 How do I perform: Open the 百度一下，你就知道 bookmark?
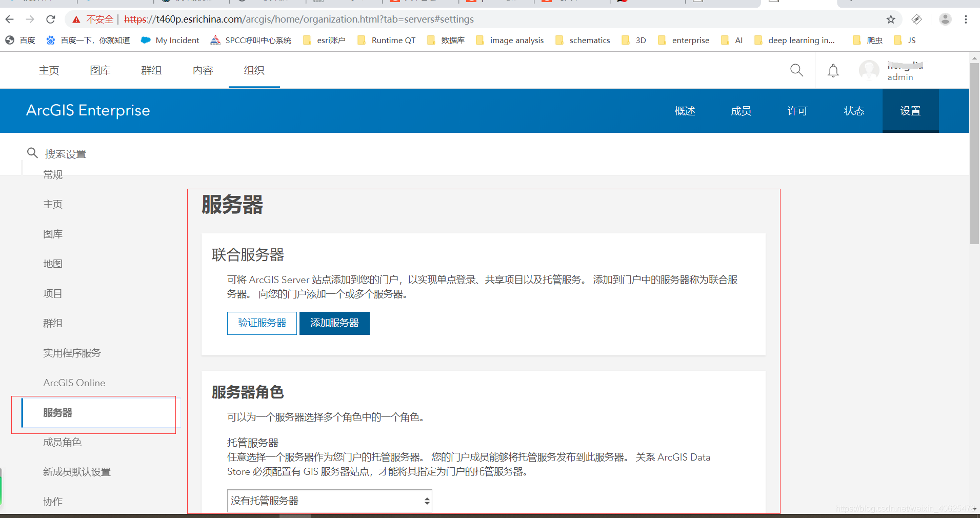88,41
